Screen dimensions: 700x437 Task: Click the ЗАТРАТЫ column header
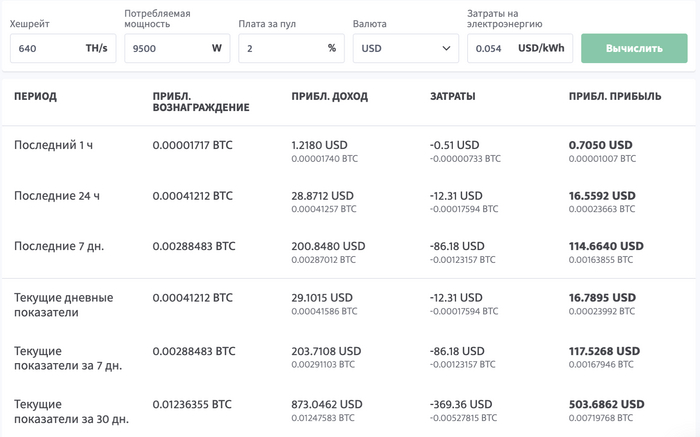(x=452, y=97)
